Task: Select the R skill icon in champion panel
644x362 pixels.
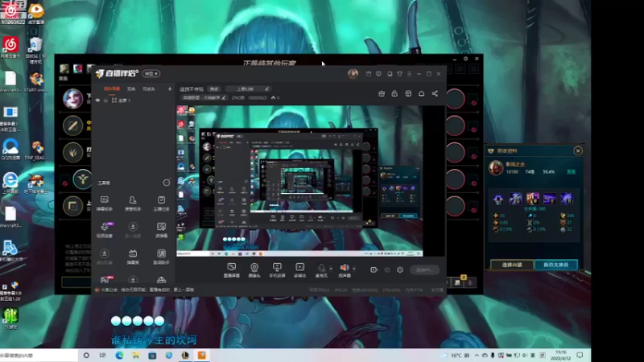Action: (567, 199)
